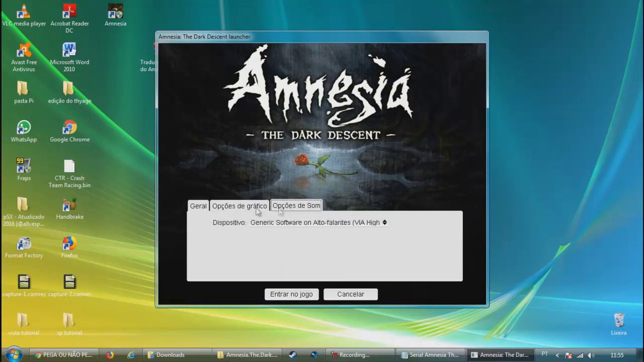Select the xp tutorial folder

[69, 324]
